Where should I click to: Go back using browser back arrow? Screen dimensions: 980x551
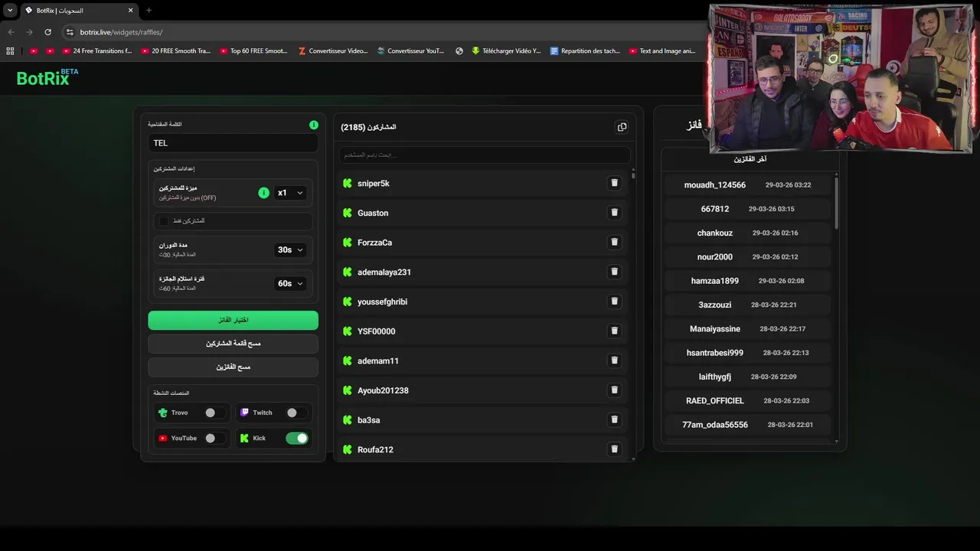(x=11, y=32)
